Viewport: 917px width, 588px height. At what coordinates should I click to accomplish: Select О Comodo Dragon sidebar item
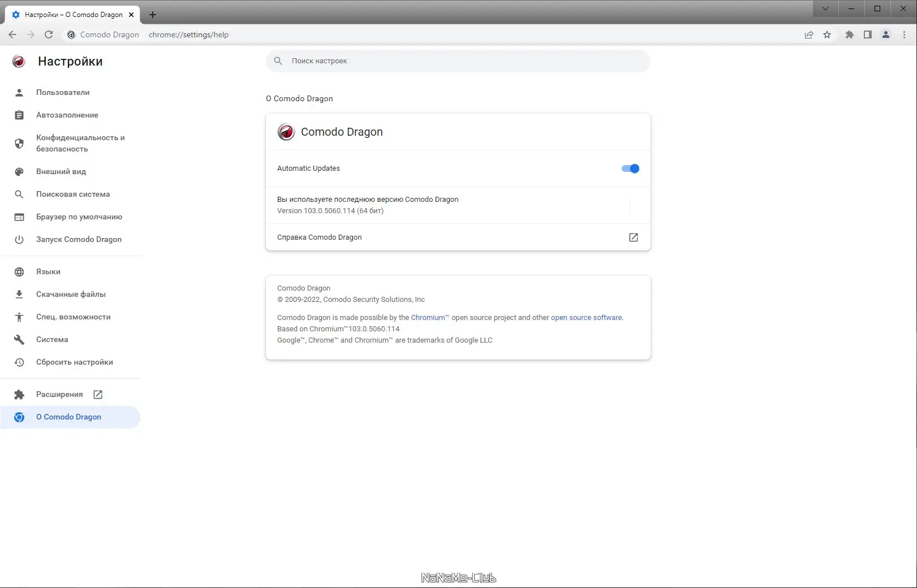(70, 417)
